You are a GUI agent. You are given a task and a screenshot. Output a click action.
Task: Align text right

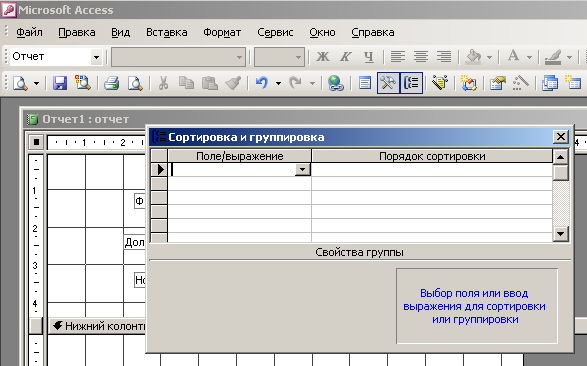[x=444, y=57]
